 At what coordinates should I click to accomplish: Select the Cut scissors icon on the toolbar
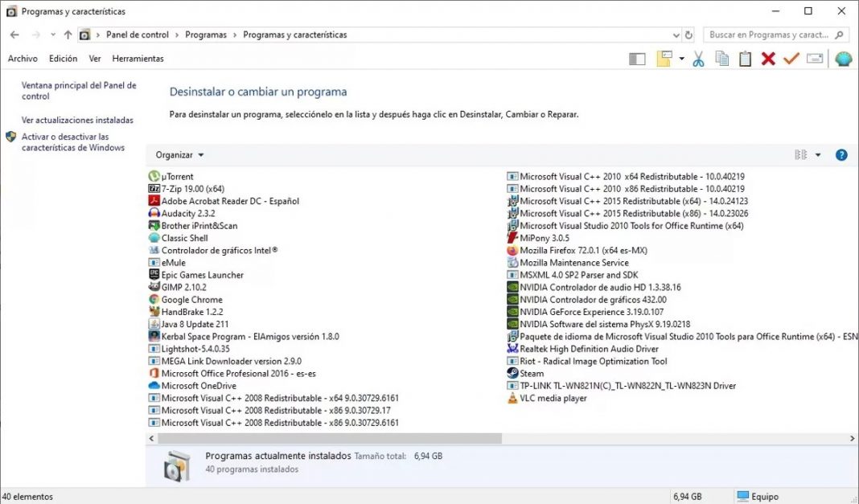699,58
